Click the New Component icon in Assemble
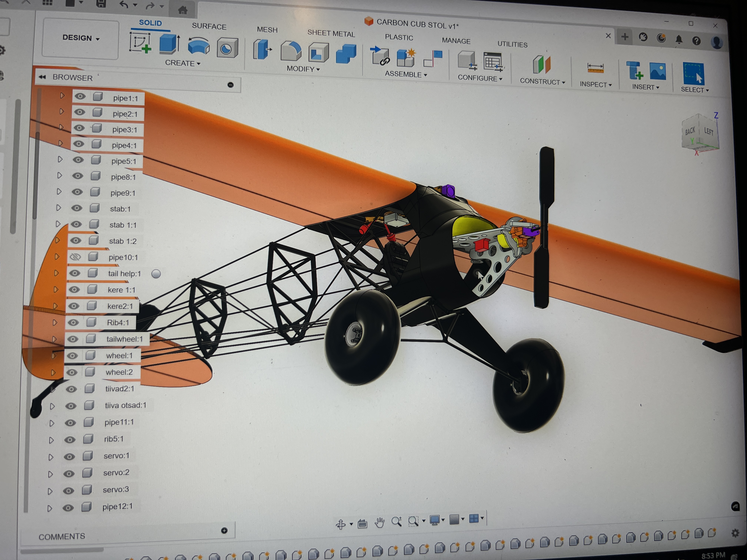Image resolution: width=747 pixels, height=560 pixels. [406, 58]
